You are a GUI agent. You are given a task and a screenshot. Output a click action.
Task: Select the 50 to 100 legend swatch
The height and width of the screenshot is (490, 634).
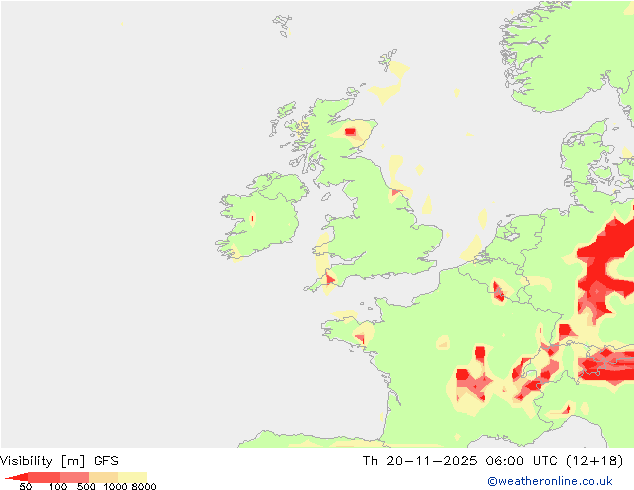coord(44,477)
